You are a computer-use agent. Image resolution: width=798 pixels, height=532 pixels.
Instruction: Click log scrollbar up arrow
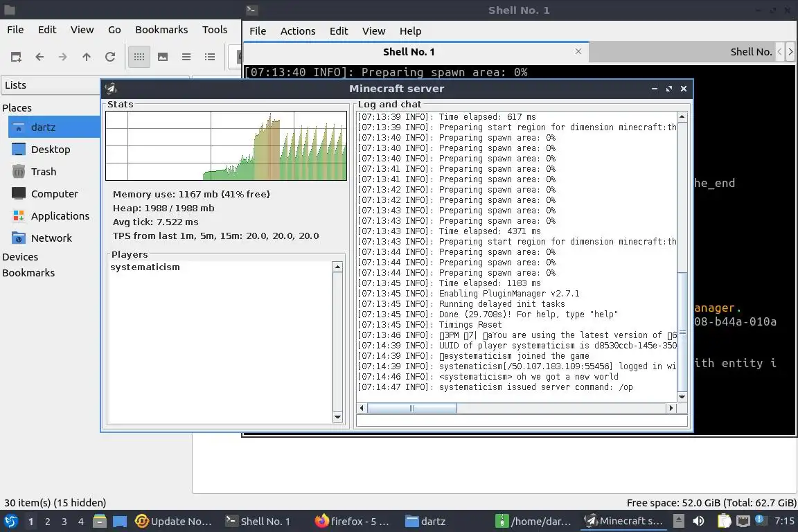tap(682, 117)
